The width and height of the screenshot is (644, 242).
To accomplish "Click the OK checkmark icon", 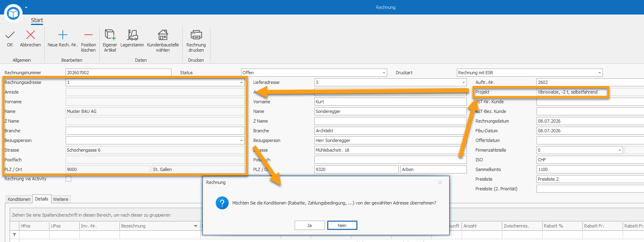I will 10,35.
